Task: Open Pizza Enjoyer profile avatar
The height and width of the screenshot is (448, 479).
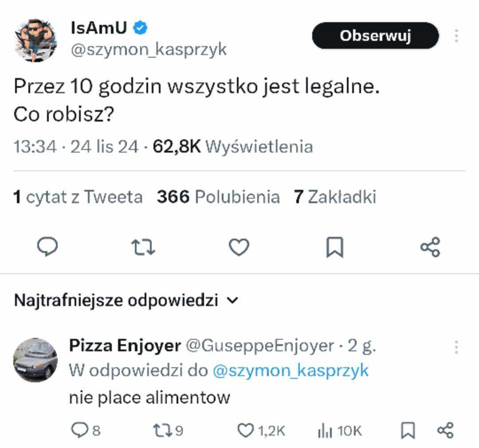Action: click(35, 360)
